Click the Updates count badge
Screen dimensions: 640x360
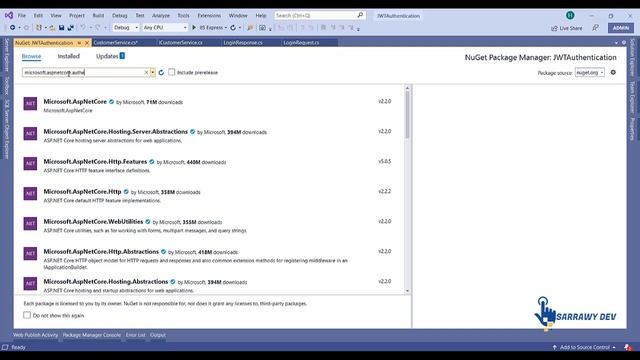[x=122, y=56]
